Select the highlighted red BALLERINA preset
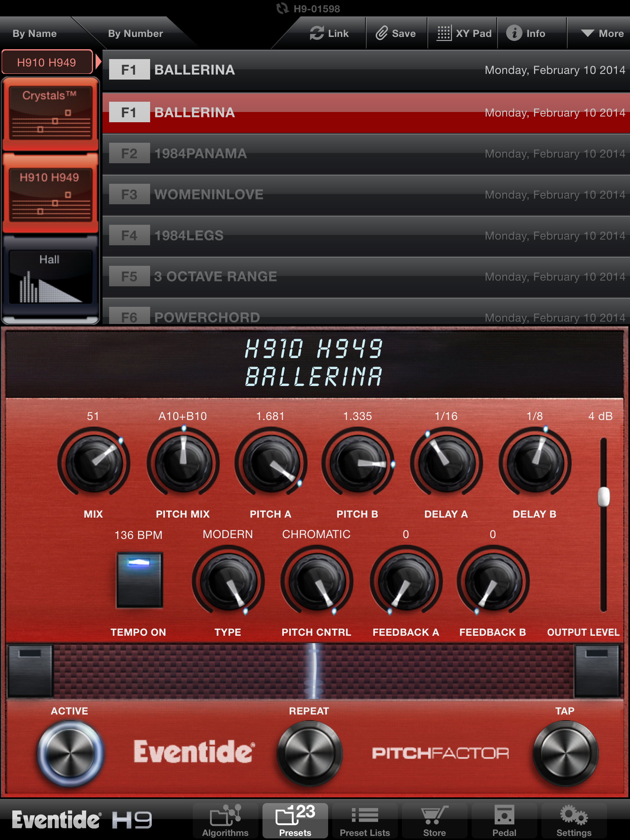Image resolution: width=630 pixels, height=840 pixels. (366, 113)
